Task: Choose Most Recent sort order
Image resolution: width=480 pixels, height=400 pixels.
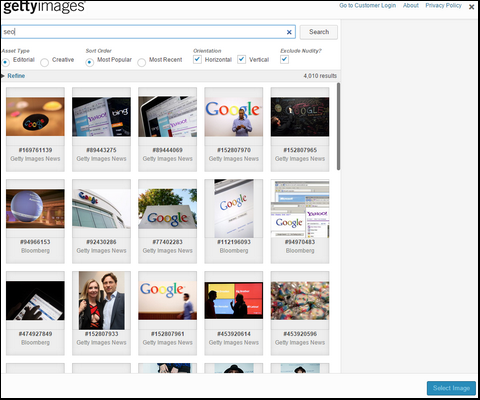Action: click(x=141, y=62)
